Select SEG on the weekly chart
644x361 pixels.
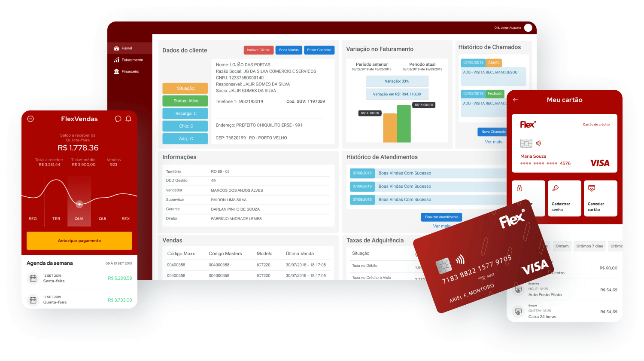tap(33, 219)
